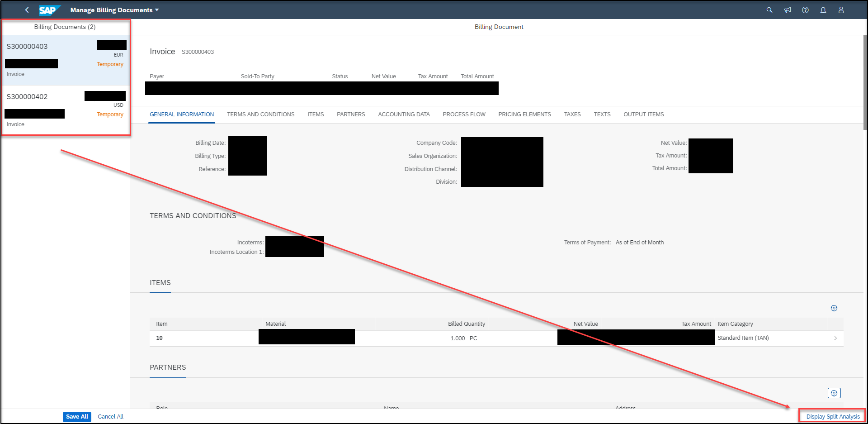Click the Net Value column header in Items
Viewport: 868px width, 424px height.
tap(585, 324)
